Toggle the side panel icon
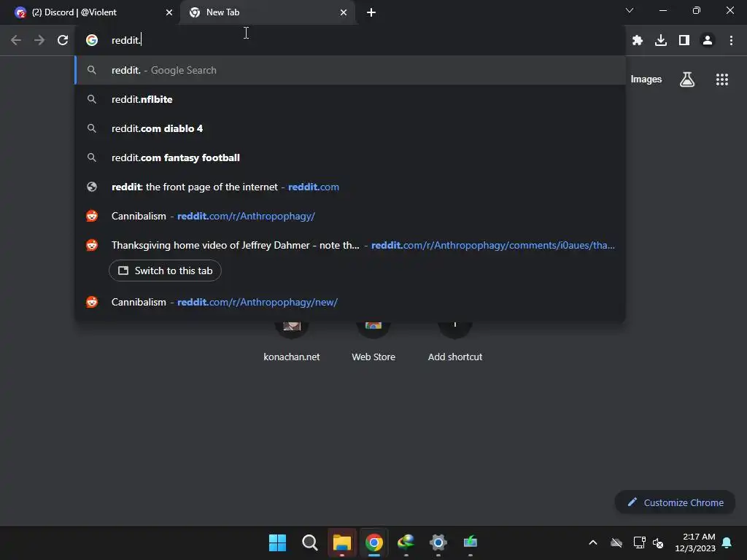Screen dimensions: 747x560 click(x=684, y=41)
